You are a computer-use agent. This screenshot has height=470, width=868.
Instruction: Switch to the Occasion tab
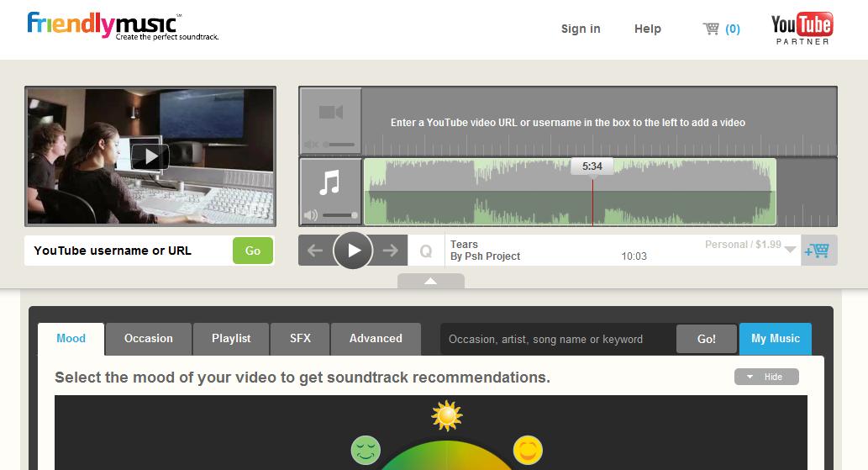pos(149,339)
